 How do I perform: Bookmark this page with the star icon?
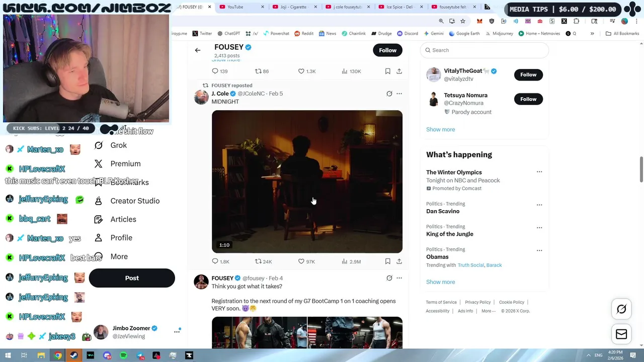pyautogui.click(x=463, y=21)
